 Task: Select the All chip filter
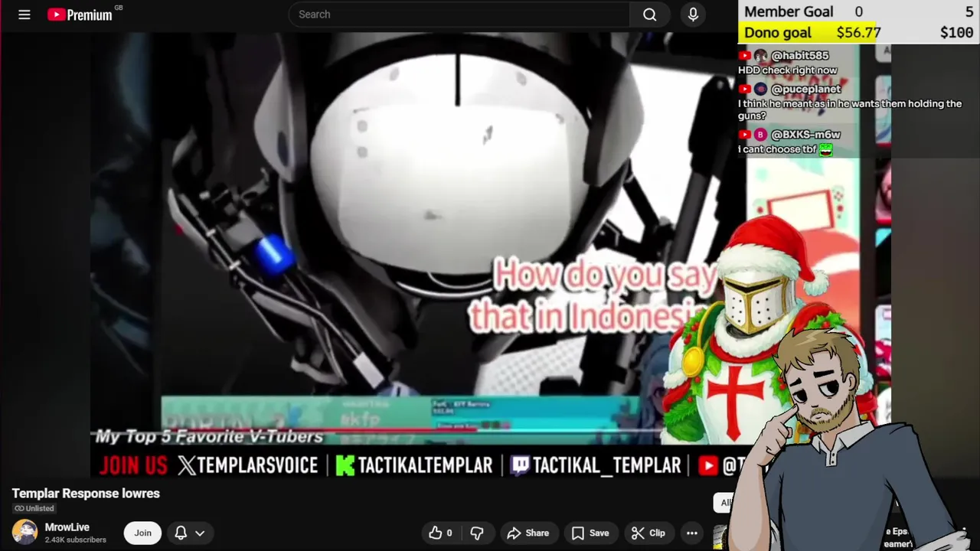(724, 503)
